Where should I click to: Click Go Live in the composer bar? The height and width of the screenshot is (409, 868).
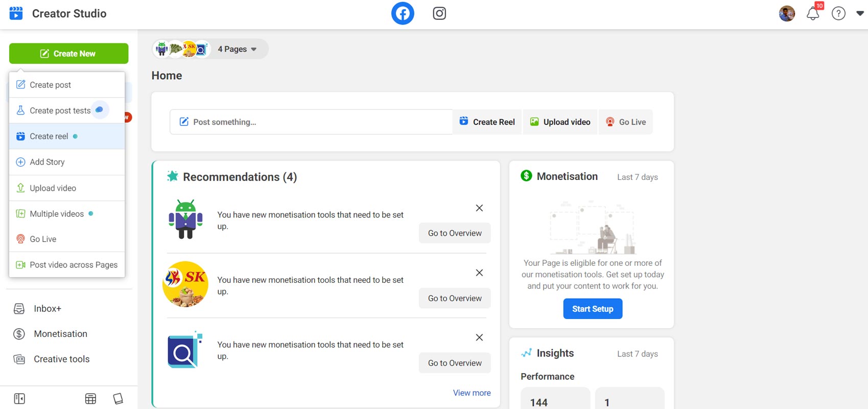coord(626,122)
